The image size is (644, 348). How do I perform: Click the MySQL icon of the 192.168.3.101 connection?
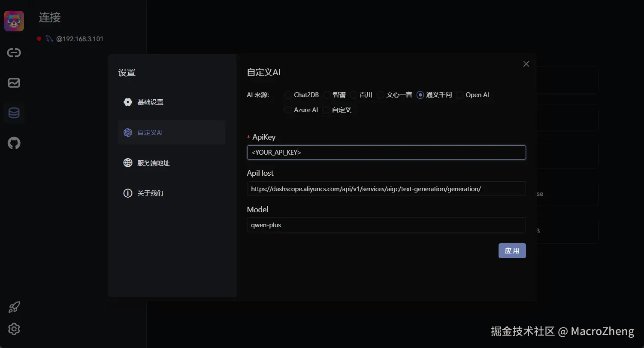point(49,39)
